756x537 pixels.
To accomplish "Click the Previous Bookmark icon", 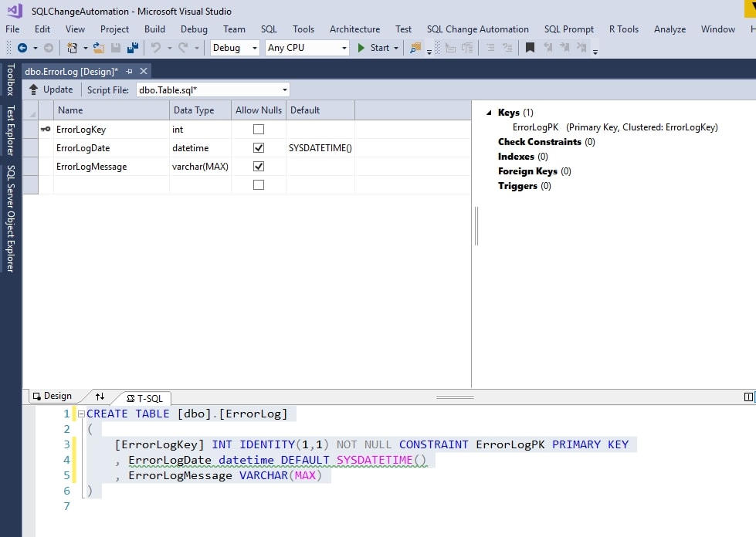I will coord(548,48).
